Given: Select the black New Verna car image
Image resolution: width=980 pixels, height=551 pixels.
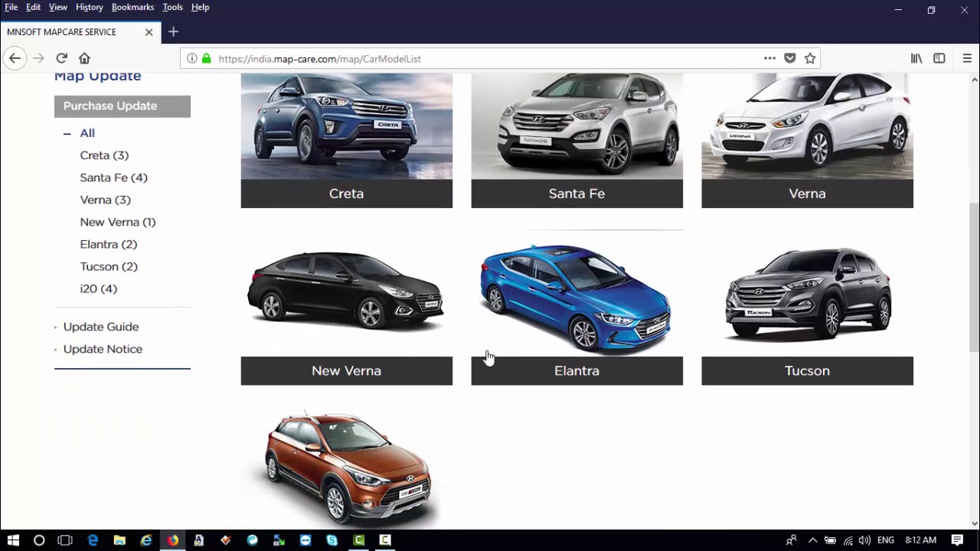Looking at the screenshot, I should (x=347, y=293).
